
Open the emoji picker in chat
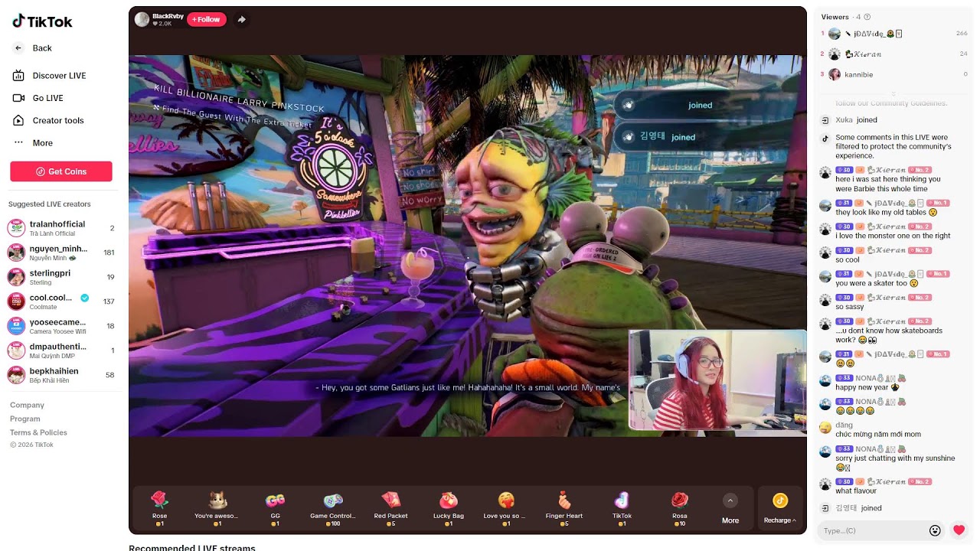(935, 530)
